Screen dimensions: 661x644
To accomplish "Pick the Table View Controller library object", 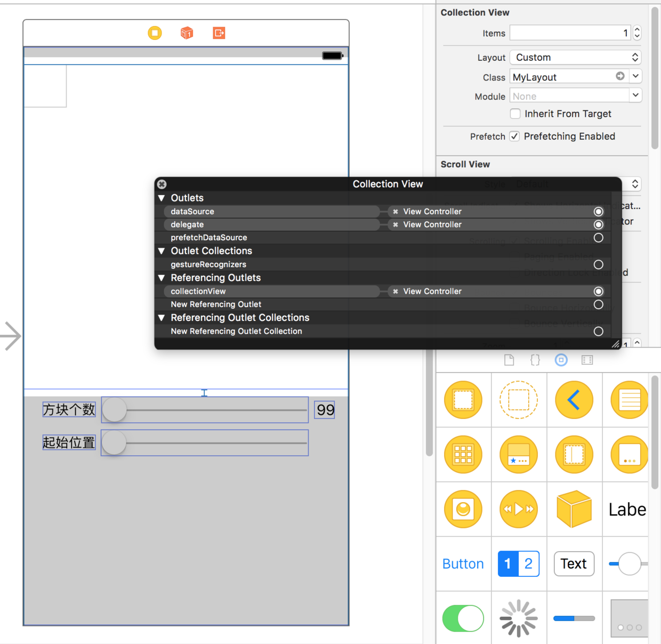I will pos(629,400).
